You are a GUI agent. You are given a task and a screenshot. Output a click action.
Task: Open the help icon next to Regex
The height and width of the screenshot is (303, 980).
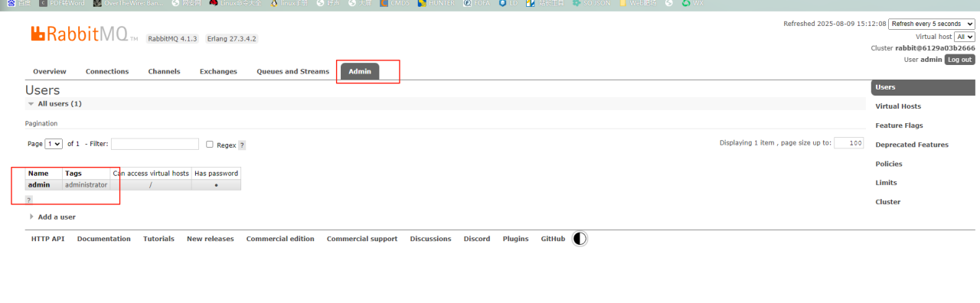tap(242, 145)
